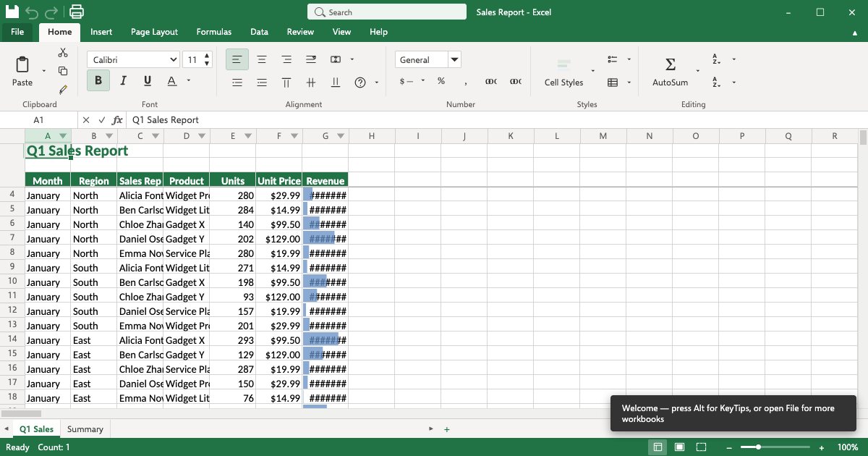Toggle center horizontal alignment
The width and height of the screenshot is (868, 456).
(262, 59)
